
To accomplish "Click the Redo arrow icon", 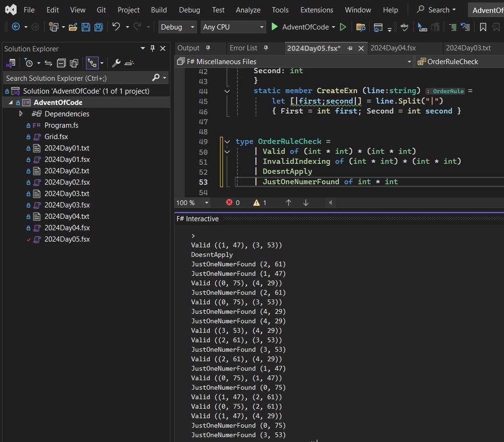I will [x=137, y=26].
